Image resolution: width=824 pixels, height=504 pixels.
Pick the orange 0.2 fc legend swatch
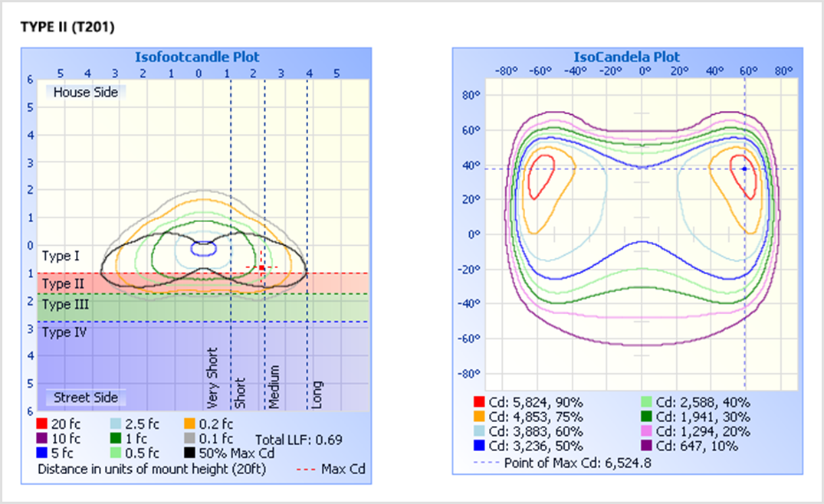click(x=189, y=424)
